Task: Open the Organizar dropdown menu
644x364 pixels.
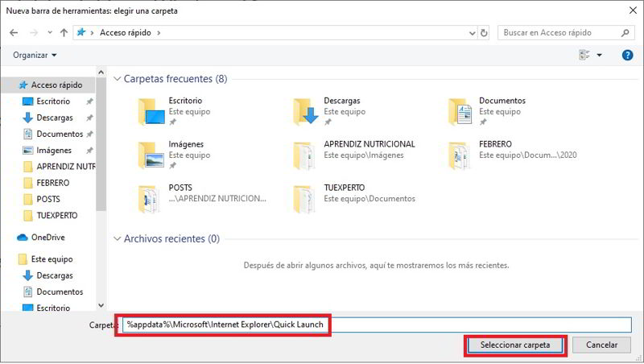Action: tap(35, 55)
